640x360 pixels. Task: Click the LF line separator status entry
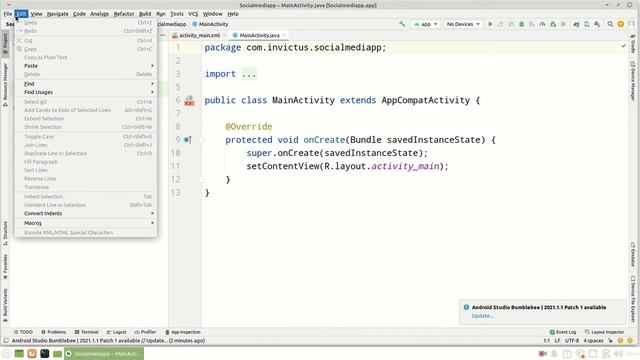coord(557,341)
